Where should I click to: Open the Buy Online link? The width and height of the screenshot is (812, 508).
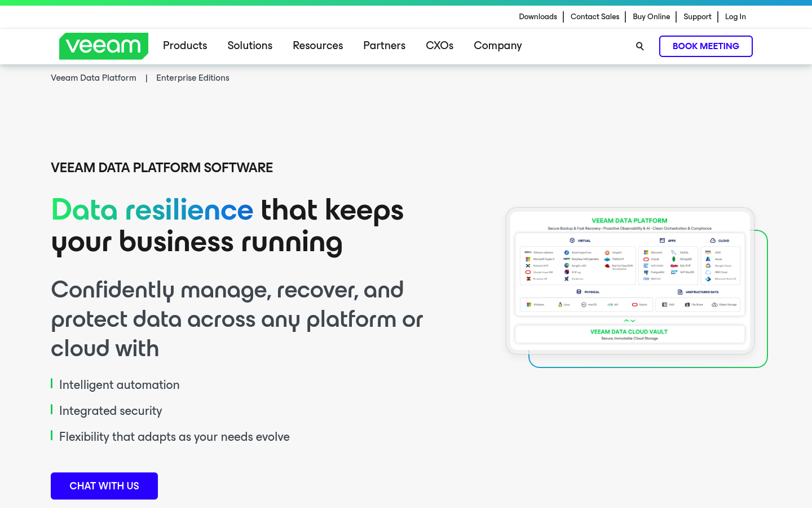click(651, 17)
